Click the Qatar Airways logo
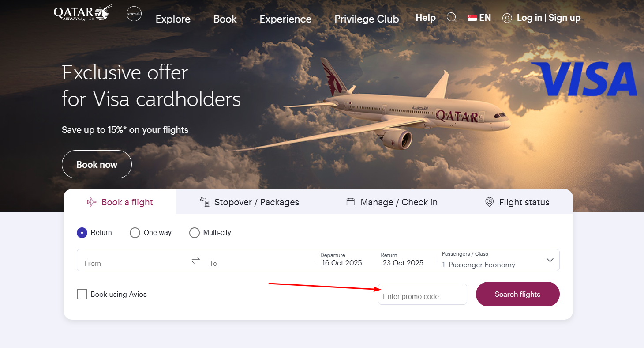 point(82,13)
